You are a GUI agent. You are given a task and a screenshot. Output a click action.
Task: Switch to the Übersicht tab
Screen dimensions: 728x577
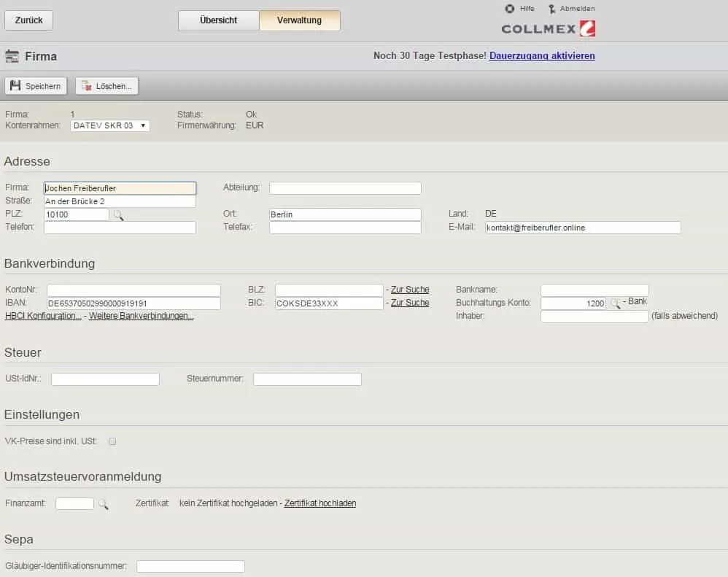(218, 20)
